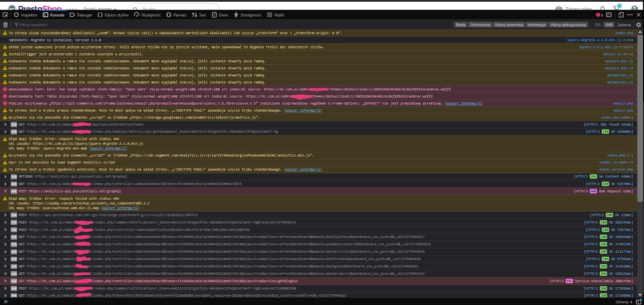Clear console output with trash icon
The image size is (644, 305).
[x=5, y=25]
